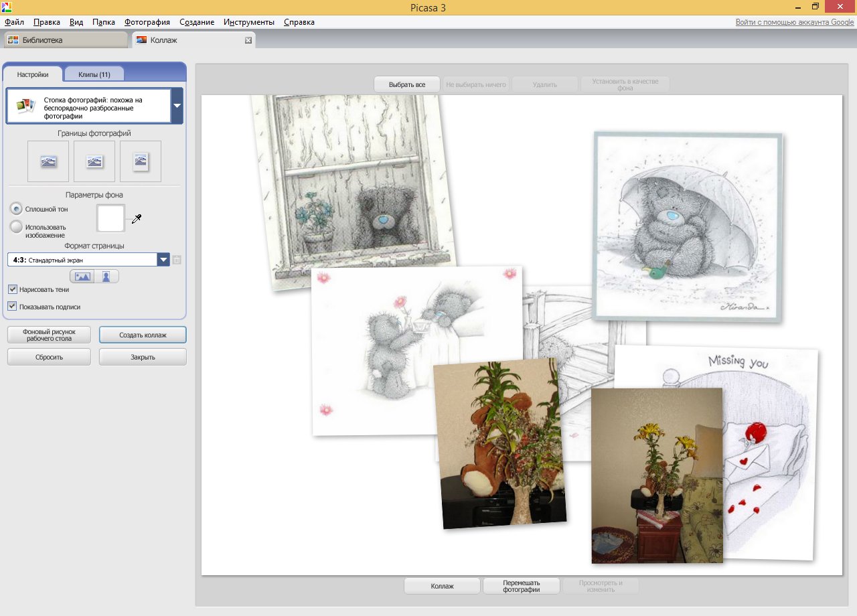
Task: Open the Правка menu
Action: 47,22
